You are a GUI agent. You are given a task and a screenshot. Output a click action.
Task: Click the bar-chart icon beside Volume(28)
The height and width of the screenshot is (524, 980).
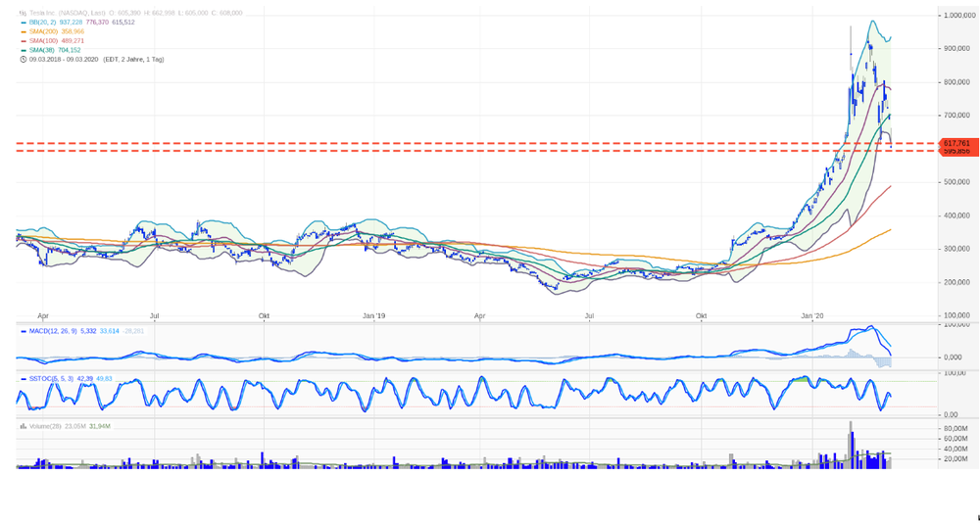tap(24, 426)
